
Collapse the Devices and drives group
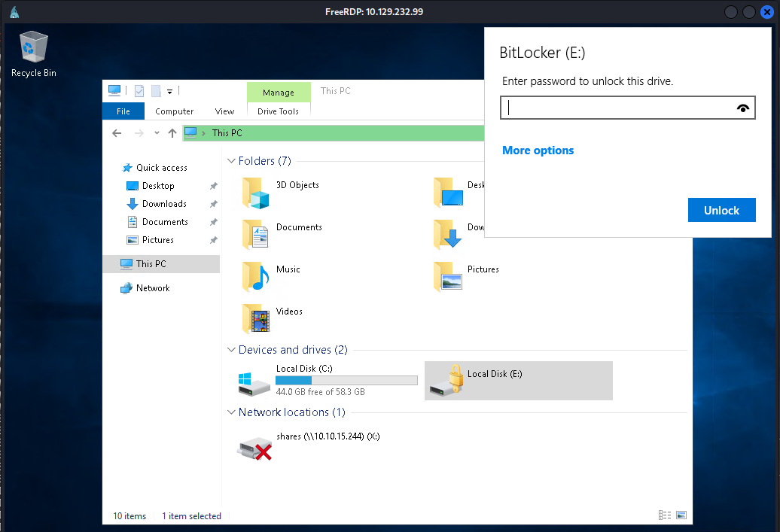pos(231,350)
